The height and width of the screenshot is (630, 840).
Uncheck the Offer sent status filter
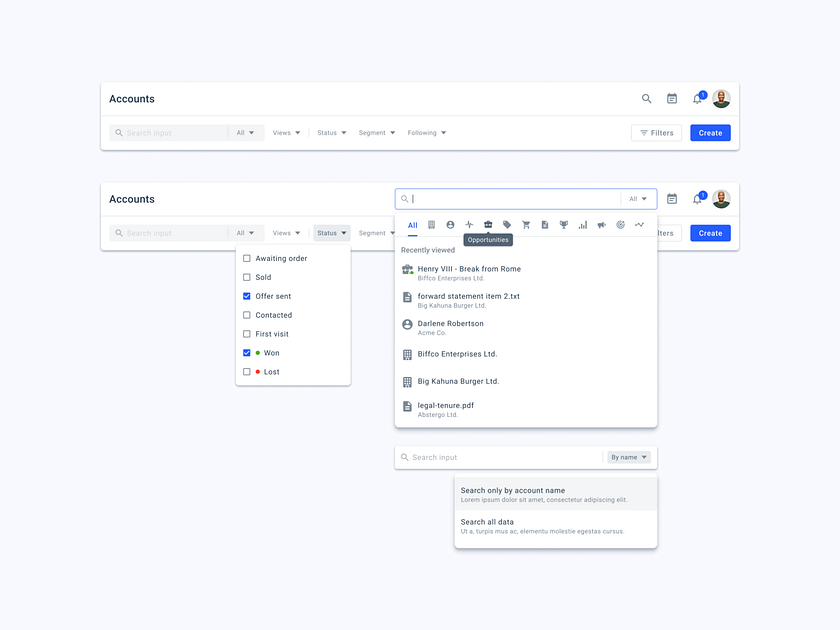point(246,296)
